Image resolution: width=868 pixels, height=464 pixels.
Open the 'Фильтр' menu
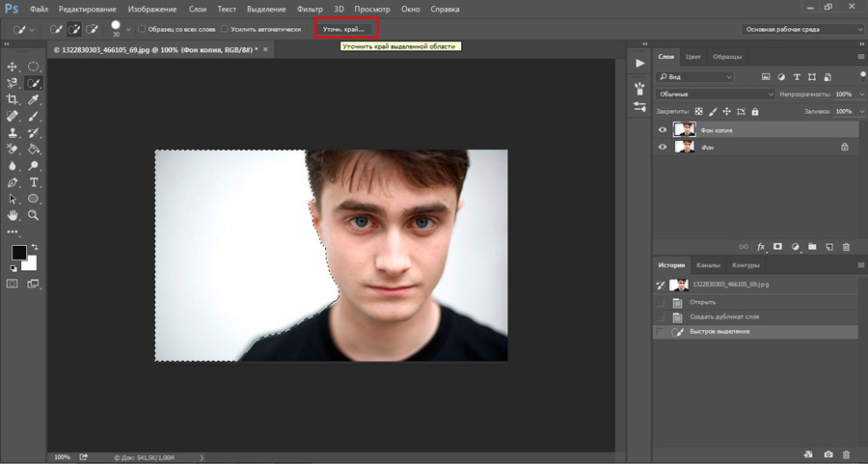pyautogui.click(x=310, y=9)
